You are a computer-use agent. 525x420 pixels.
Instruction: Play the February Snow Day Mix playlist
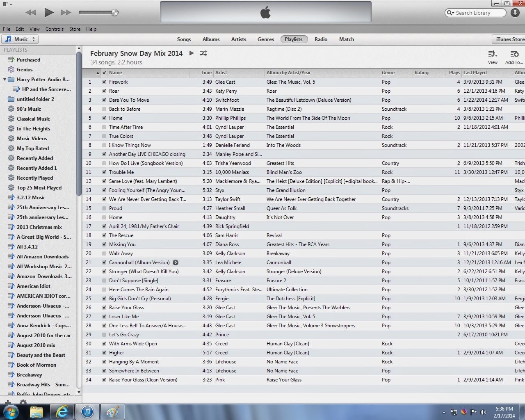click(x=192, y=53)
